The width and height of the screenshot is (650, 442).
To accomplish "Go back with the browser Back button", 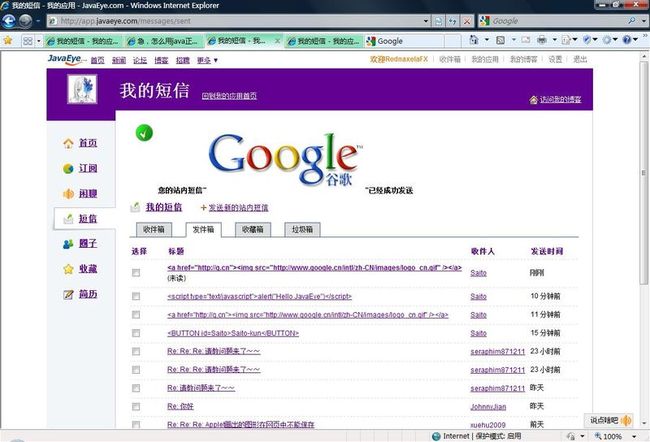I will tap(9, 21).
